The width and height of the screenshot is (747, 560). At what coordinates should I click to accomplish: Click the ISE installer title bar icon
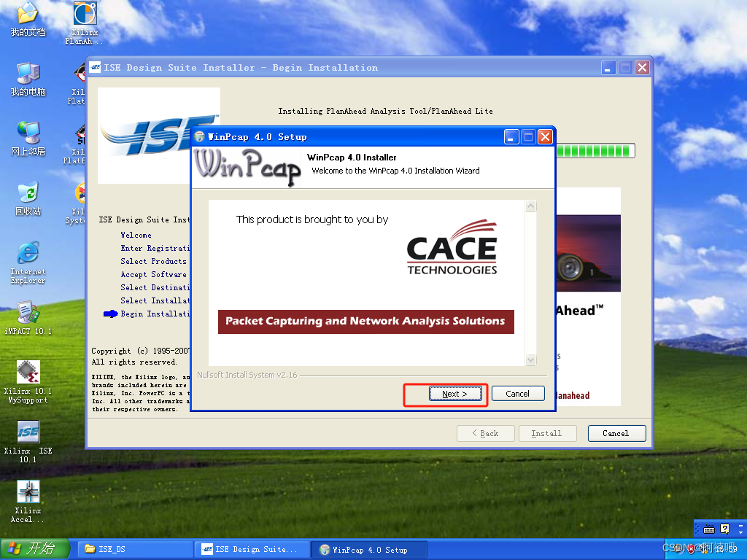[96, 68]
